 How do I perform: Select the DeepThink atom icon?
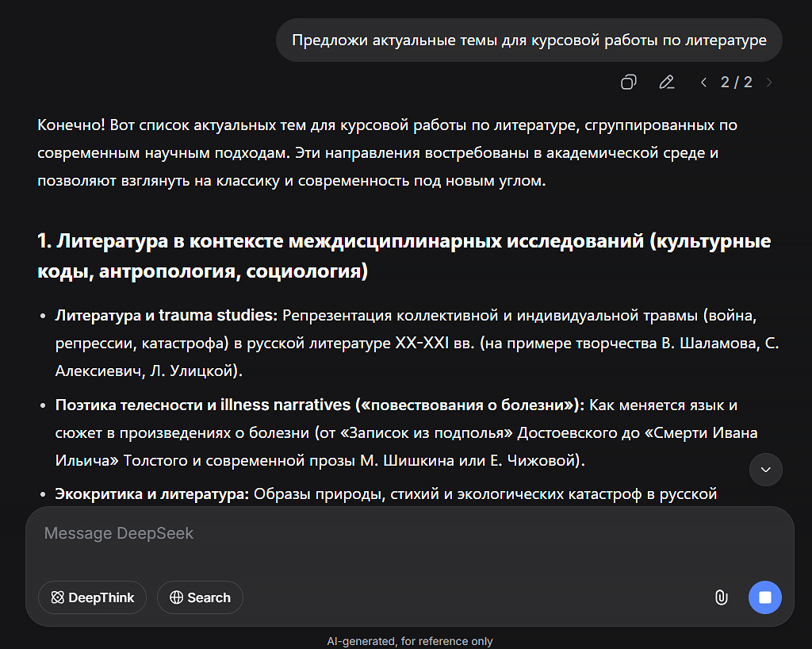pyautogui.click(x=58, y=597)
